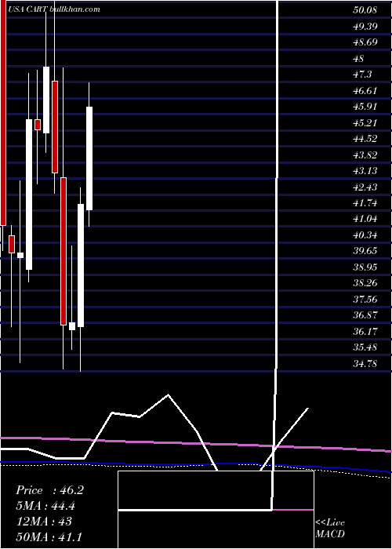Select the 36.17 price axis label
The height and width of the screenshot is (549, 392).
365,331
